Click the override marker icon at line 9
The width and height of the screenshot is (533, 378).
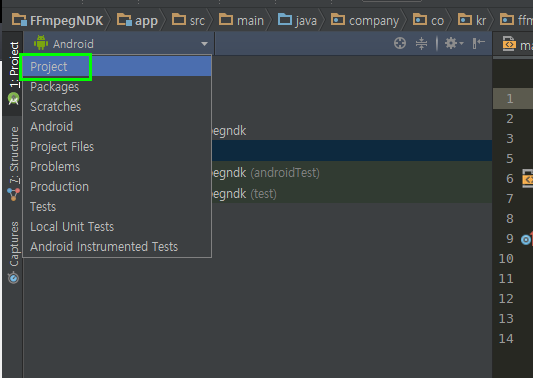(527, 239)
